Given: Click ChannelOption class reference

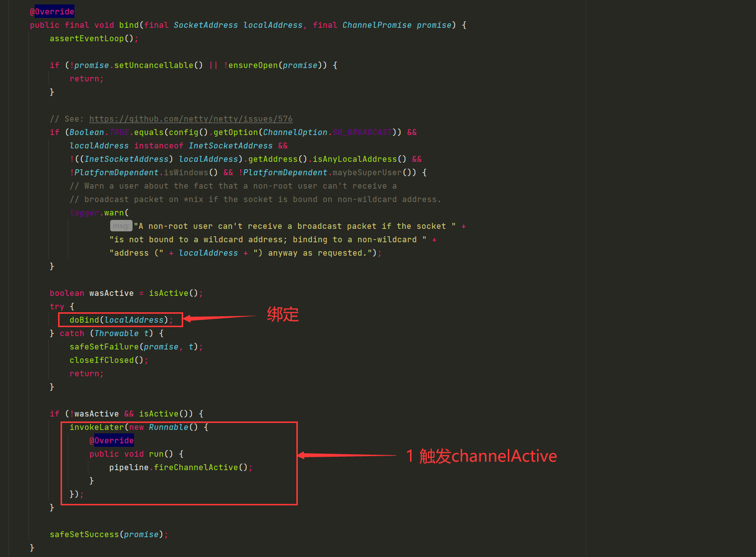Looking at the screenshot, I should pyautogui.click(x=295, y=132).
